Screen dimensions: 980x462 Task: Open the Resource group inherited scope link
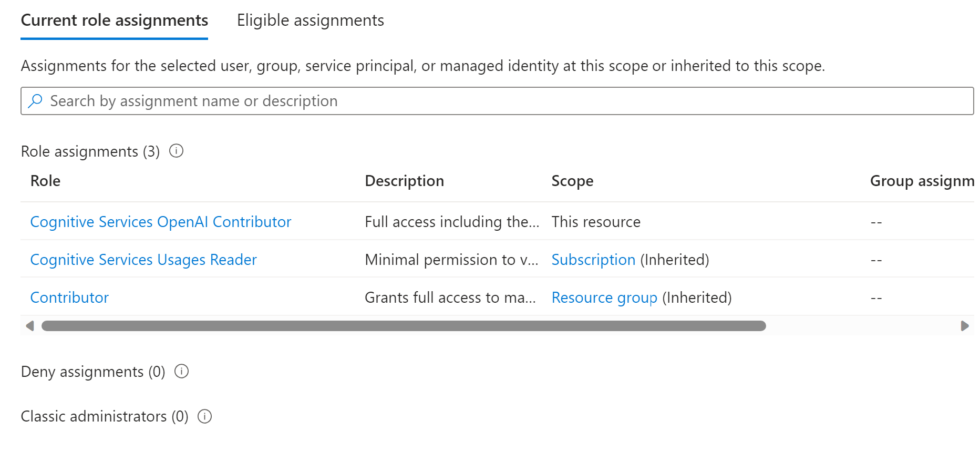604,297
